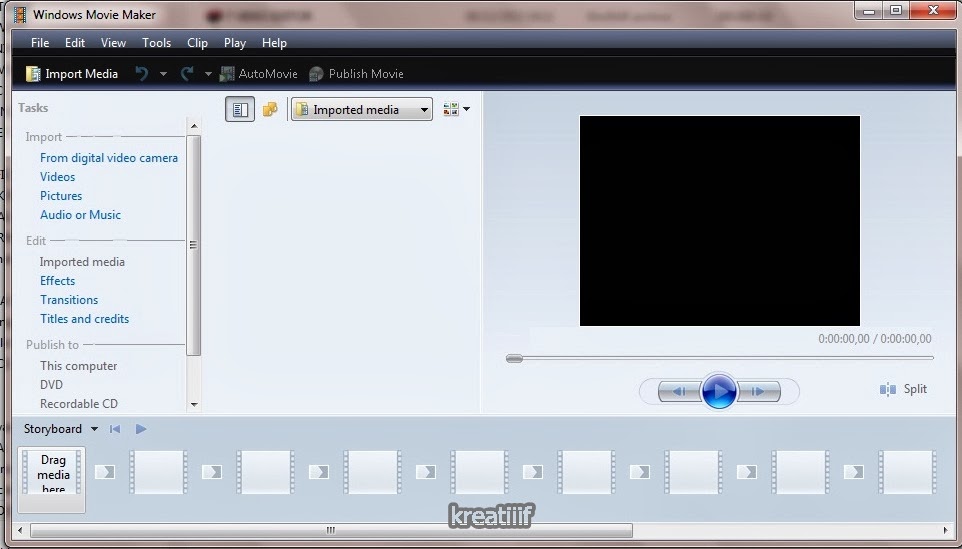Click the blue Play button
962x549 pixels.
pyautogui.click(x=719, y=391)
